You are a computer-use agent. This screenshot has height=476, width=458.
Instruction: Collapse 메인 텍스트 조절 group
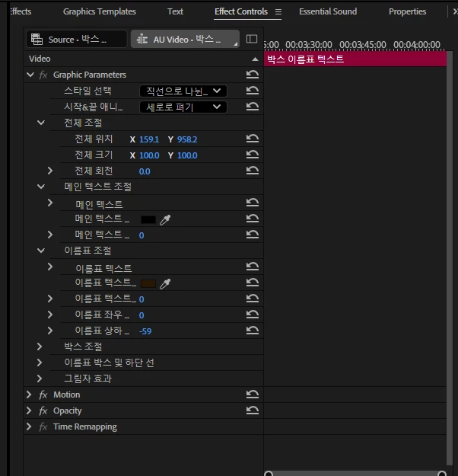[40, 187]
